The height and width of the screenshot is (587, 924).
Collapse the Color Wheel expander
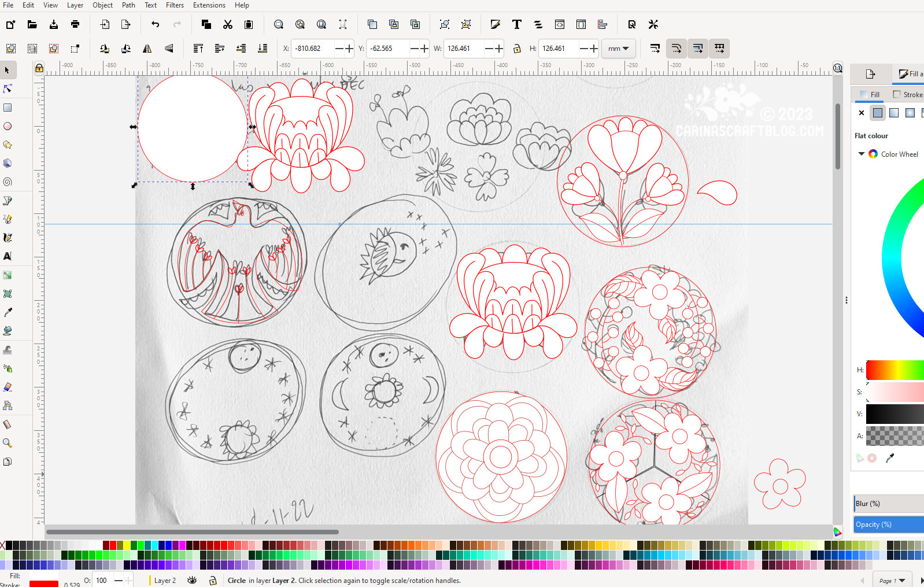click(x=862, y=154)
